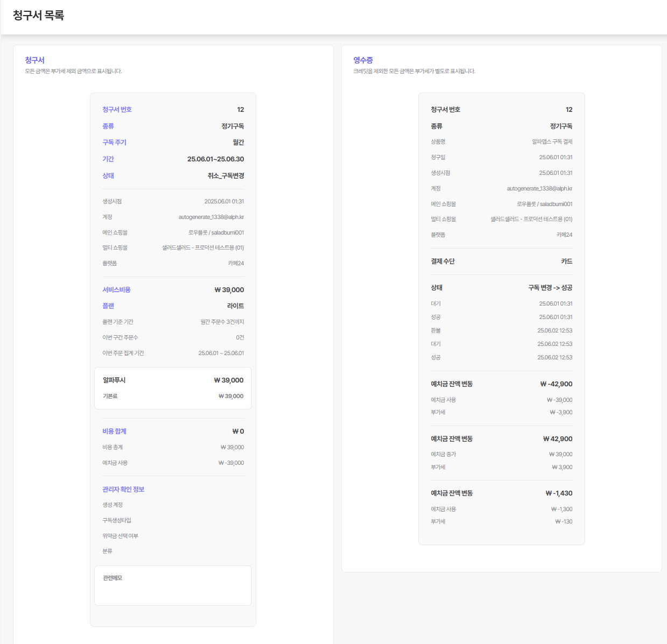
Task: Select the 청구서 section heading
Action: 34,60
